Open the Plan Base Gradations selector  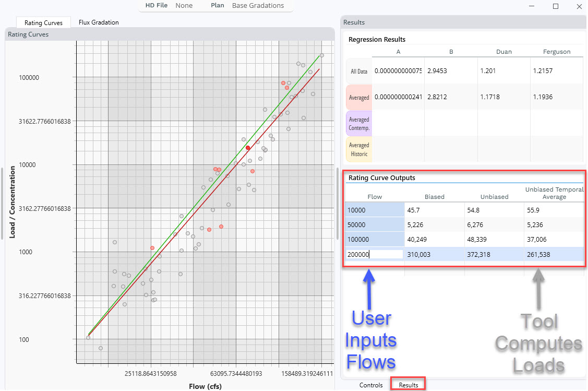pos(258,6)
